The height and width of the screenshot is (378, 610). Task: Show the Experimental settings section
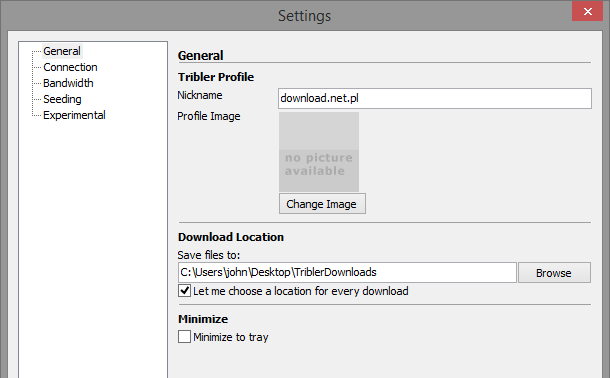tap(74, 115)
